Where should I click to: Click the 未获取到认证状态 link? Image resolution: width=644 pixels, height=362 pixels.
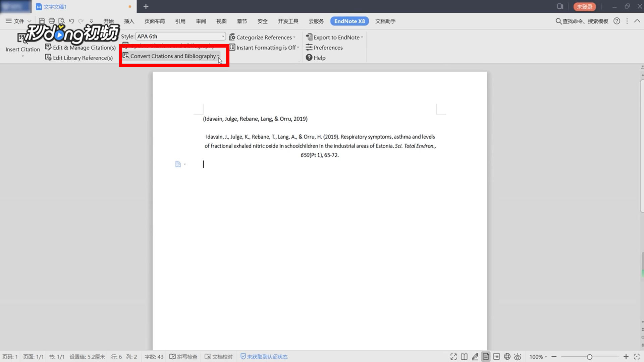point(267,357)
